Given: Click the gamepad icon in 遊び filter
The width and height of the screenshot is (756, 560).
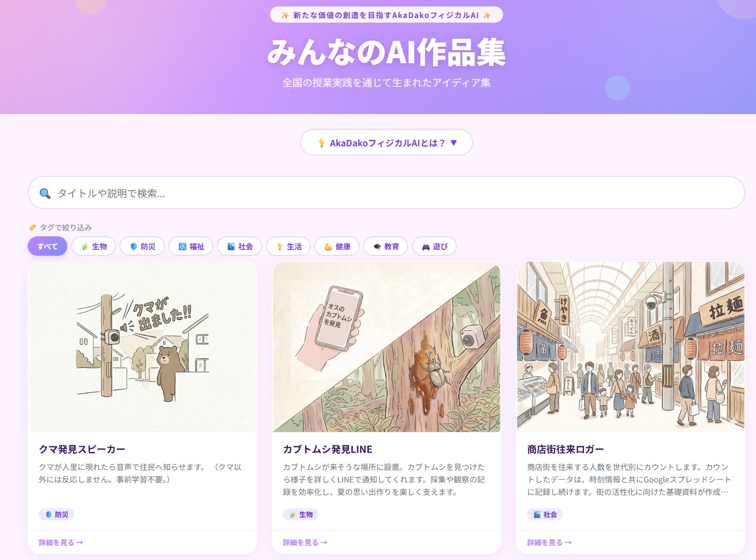Looking at the screenshot, I should click(426, 247).
